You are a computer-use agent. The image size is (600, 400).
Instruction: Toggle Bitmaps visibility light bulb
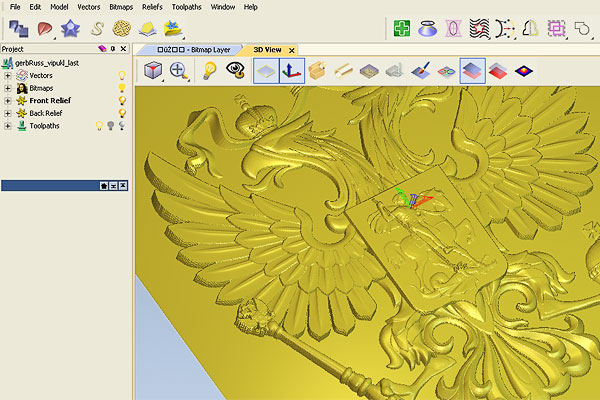[122, 88]
